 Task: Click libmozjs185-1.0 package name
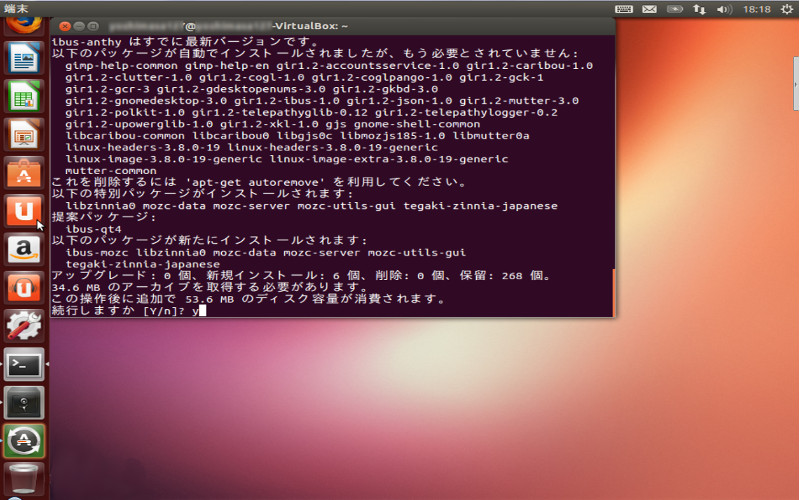tap(392, 136)
